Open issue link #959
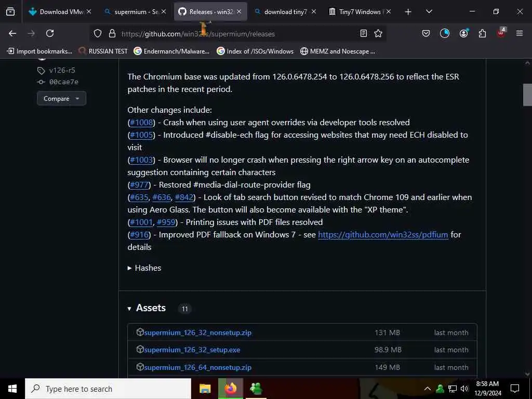The image size is (532, 399). point(166,222)
